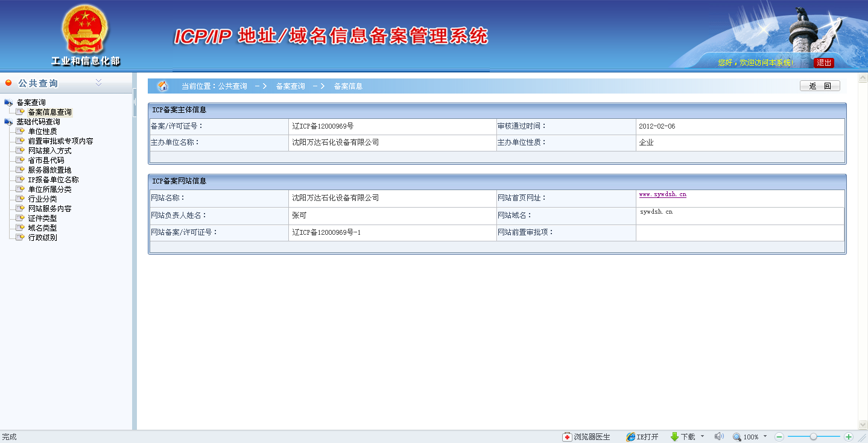Image resolution: width=868 pixels, height=443 pixels.
Task: Click the 公共查询 orange bullet icon
Action: [8, 83]
